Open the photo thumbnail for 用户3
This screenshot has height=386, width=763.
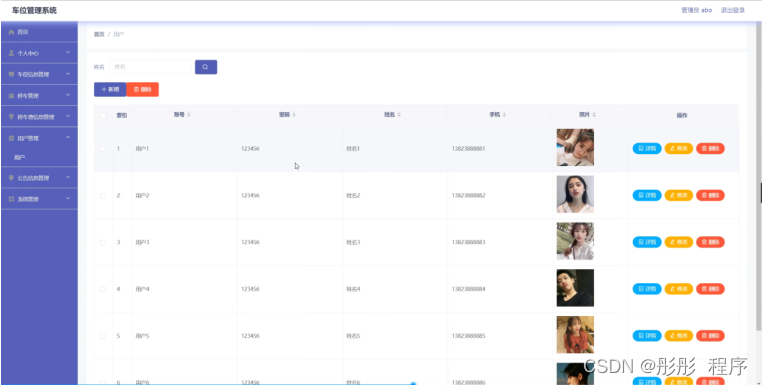[575, 241]
